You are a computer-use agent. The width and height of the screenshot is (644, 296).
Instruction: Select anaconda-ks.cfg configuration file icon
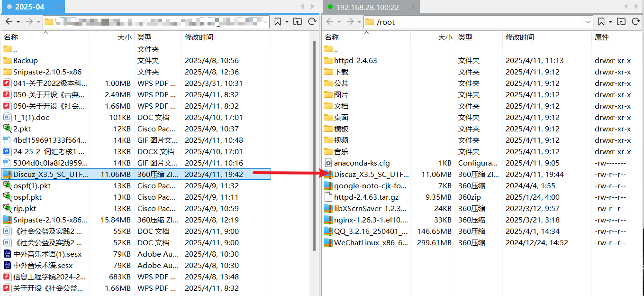328,163
